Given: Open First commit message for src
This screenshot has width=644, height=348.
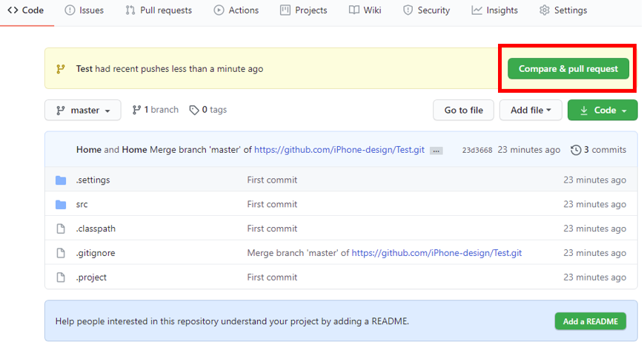Looking at the screenshot, I should [272, 205].
